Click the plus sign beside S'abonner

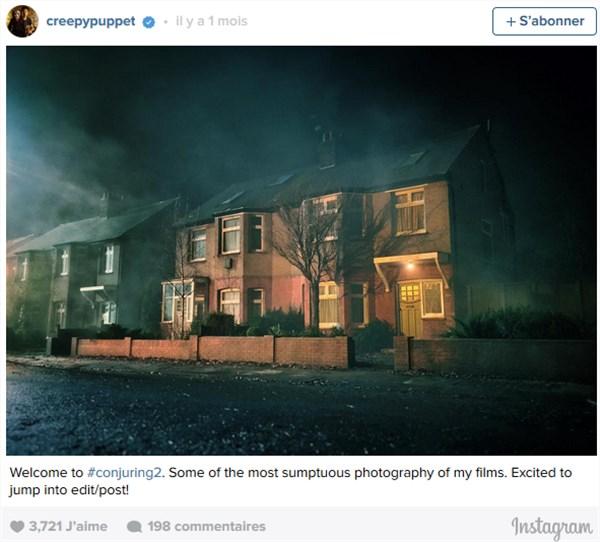(511, 21)
